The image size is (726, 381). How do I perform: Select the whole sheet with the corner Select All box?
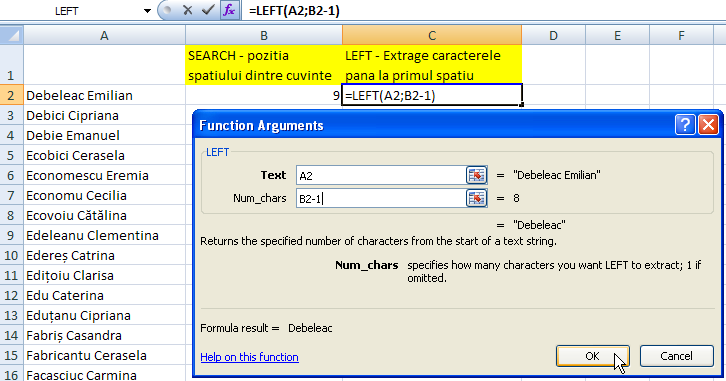click(12, 35)
